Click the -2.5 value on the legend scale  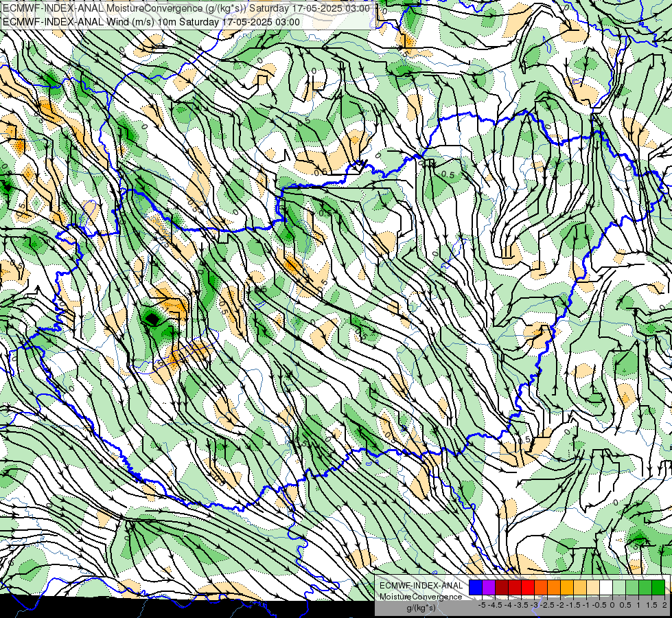[547, 605]
